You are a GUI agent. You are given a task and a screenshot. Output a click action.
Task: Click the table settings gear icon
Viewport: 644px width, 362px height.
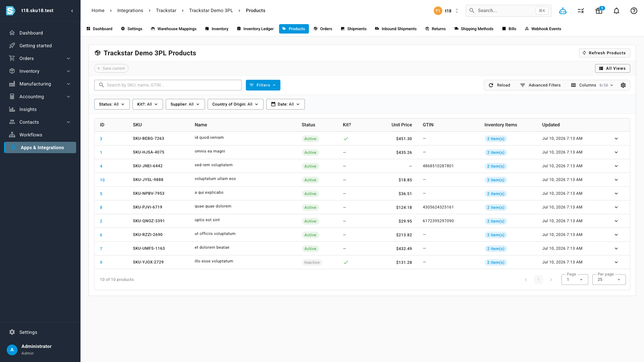[623, 85]
